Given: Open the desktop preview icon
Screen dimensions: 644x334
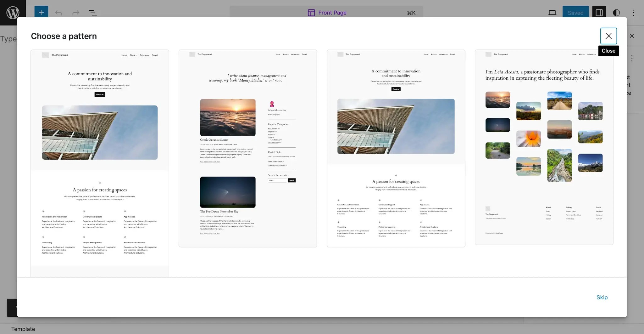Looking at the screenshot, I should click(x=552, y=13).
